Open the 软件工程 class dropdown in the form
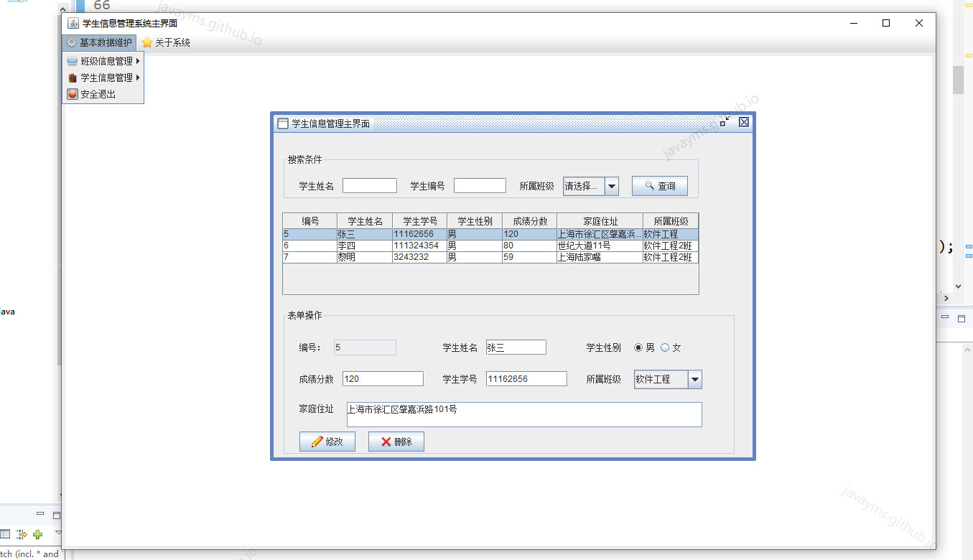Screen dimensions: 973x560 694,379
